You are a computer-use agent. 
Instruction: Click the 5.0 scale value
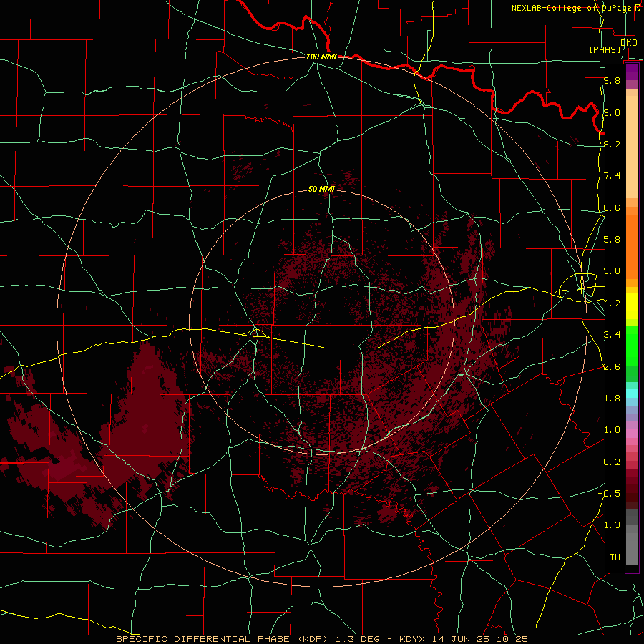pyautogui.click(x=612, y=271)
